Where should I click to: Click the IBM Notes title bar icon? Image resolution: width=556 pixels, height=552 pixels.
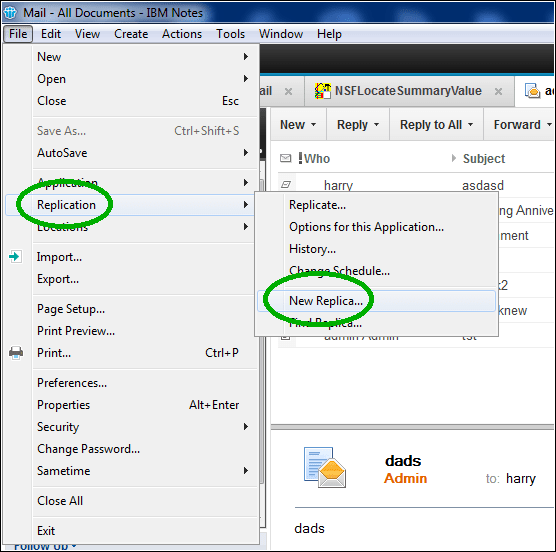tap(10, 12)
